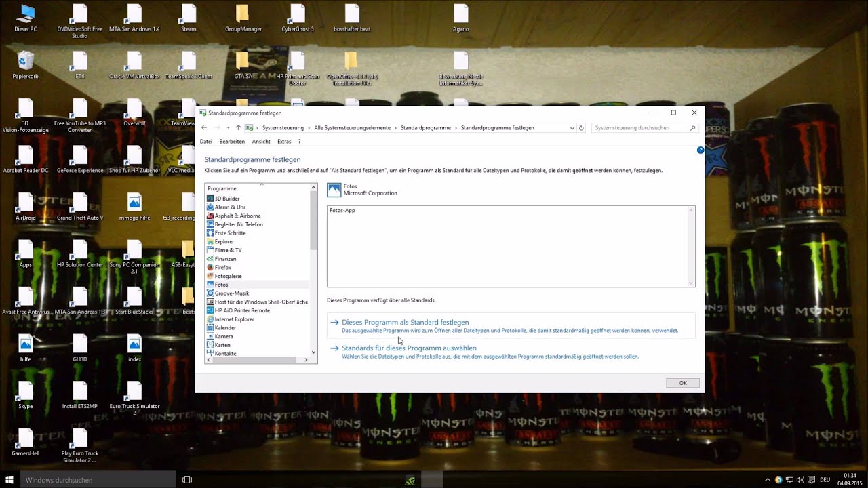
Task: Click the program list scroll-down arrow
Action: [313, 352]
